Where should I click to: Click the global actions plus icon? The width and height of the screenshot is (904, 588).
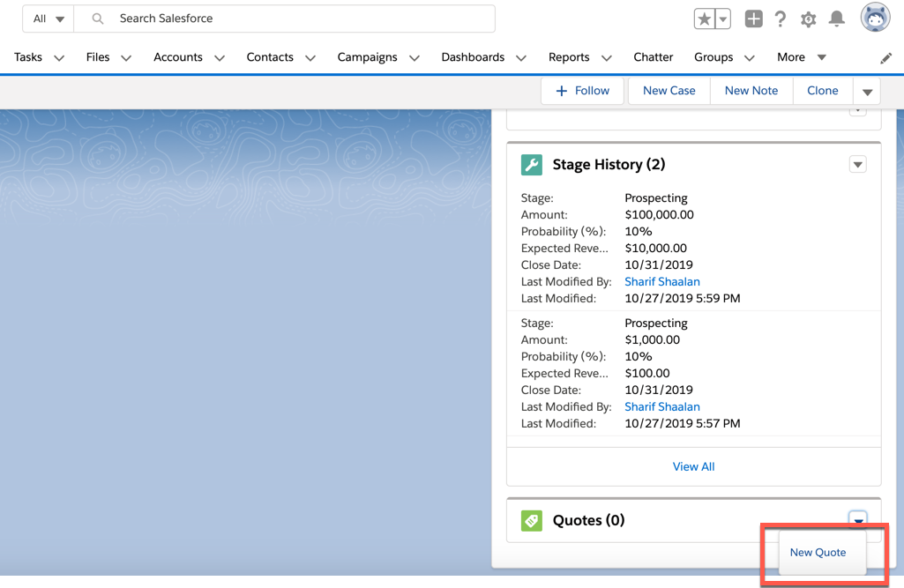tap(753, 19)
